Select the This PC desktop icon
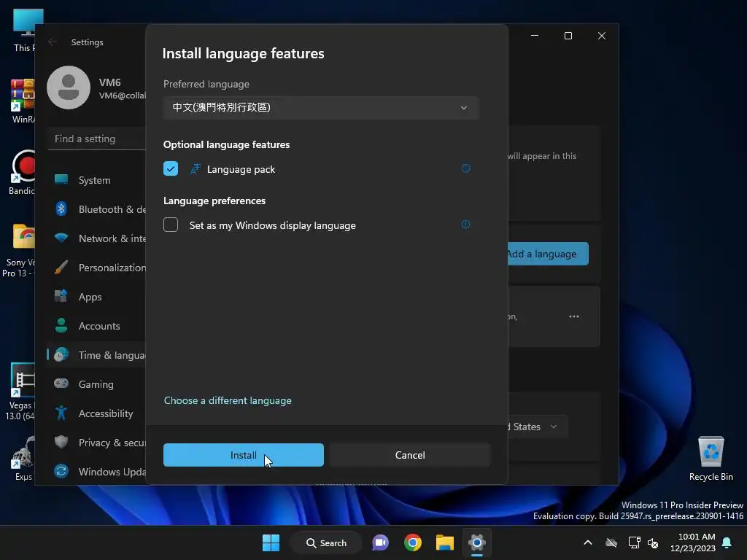747x560 pixels. pyautogui.click(x=23, y=31)
